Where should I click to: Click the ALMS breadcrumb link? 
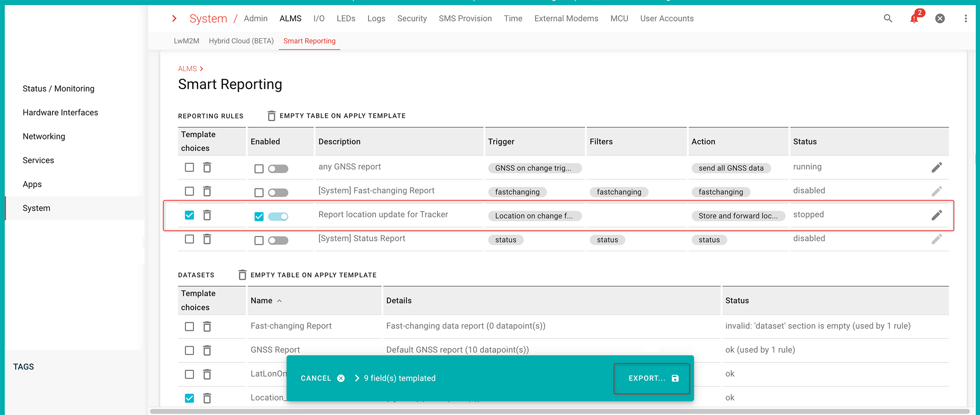187,69
